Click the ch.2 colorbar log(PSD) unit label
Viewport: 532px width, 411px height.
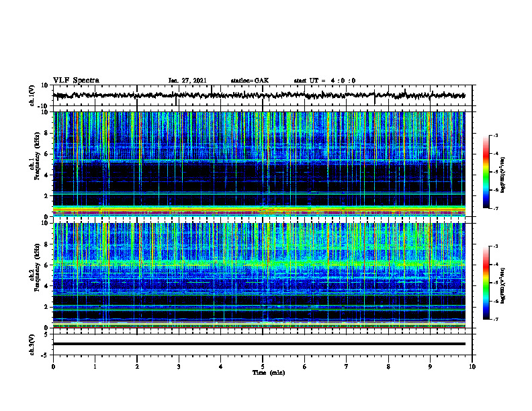(x=502, y=285)
